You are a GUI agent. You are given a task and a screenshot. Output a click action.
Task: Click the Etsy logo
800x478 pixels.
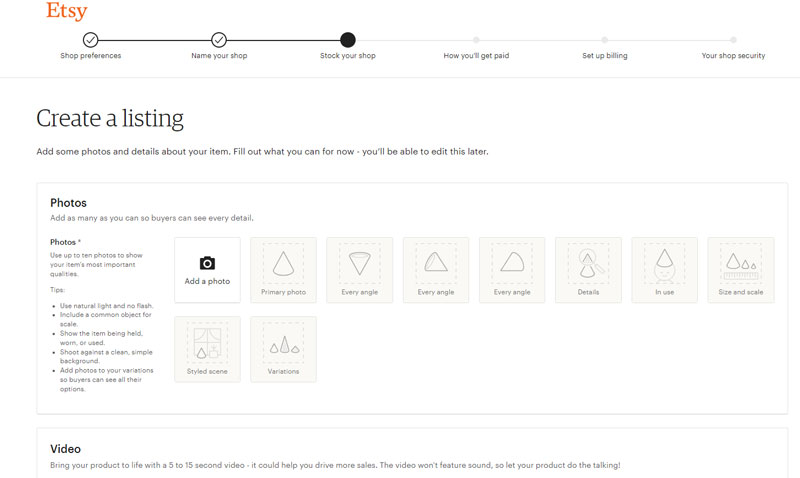pyautogui.click(x=66, y=12)
